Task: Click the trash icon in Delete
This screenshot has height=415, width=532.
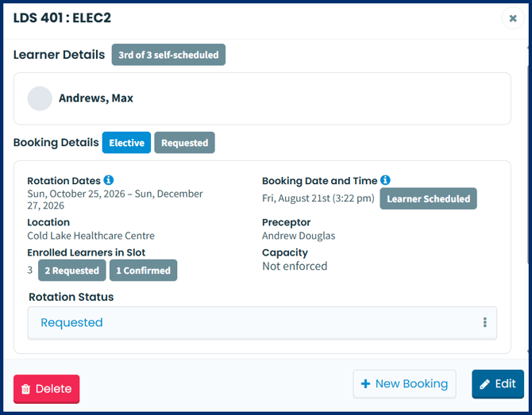Action: pos(25,389)
